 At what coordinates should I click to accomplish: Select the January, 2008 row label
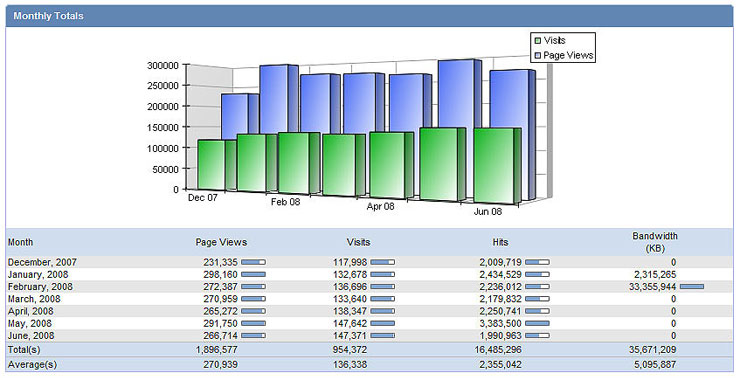[x=38, y=274]
